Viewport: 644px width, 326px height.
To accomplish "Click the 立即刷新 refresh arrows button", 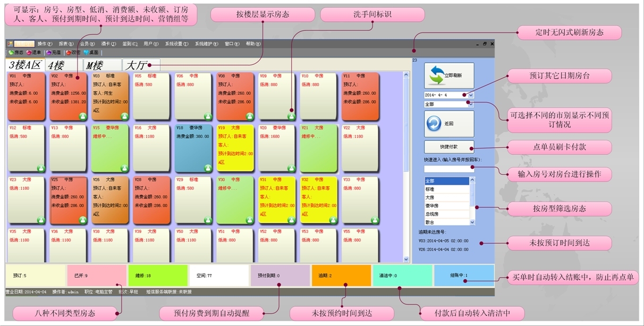I will pos(449,76).
